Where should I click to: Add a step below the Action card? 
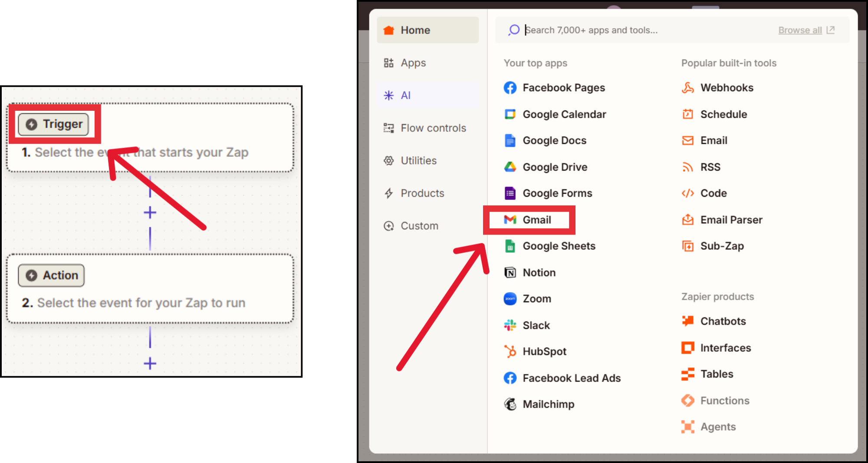150,363
